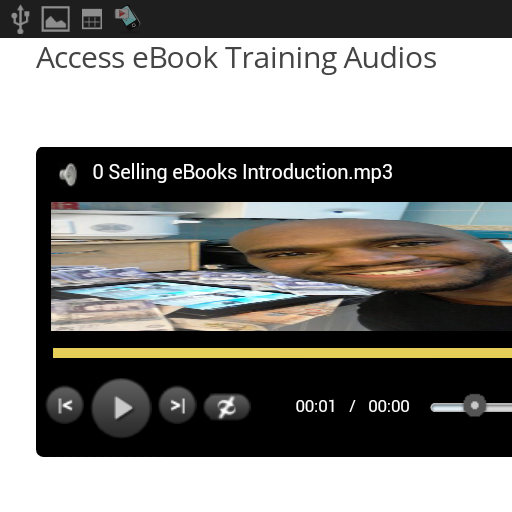Tap the USB connection status icon
This screenshot has width=512, height=512.
point(20,19)
